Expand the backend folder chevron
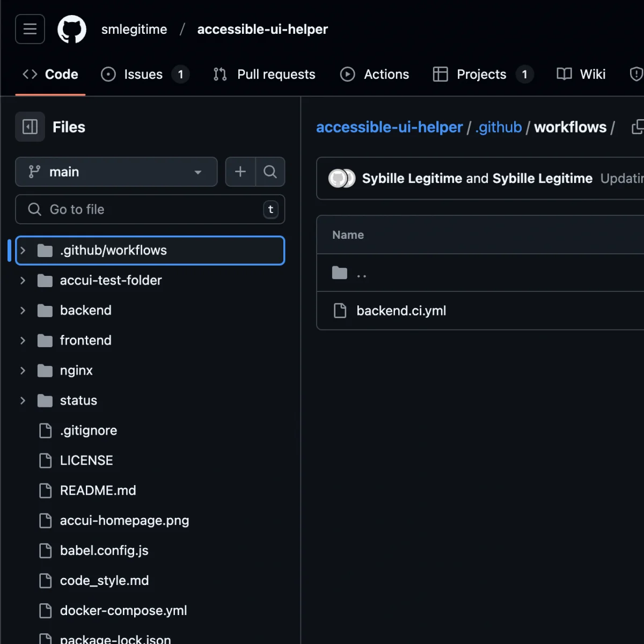644x644 pixels. tap(23, 311)
